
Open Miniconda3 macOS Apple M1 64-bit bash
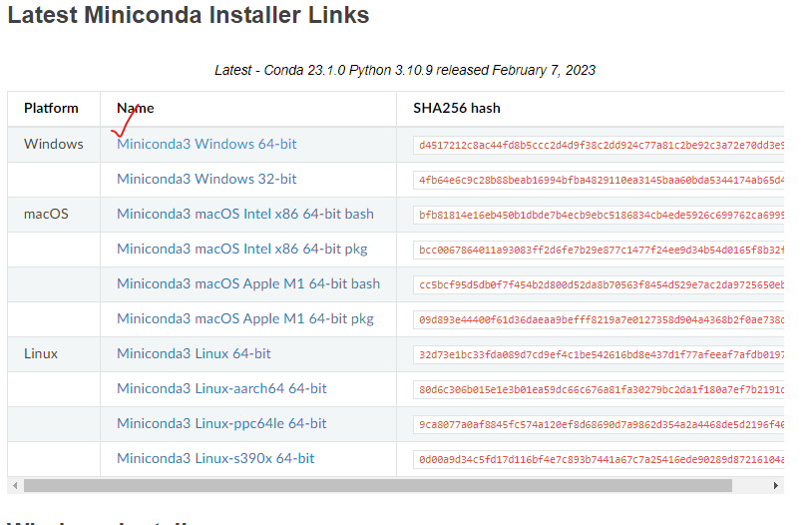click(248, 283)
